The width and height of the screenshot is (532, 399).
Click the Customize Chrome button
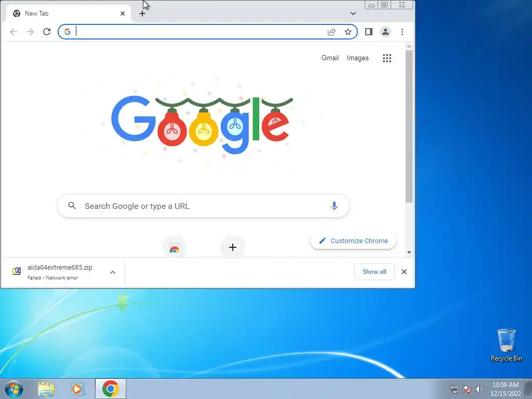pyautogui.click(x=353, y=241)
